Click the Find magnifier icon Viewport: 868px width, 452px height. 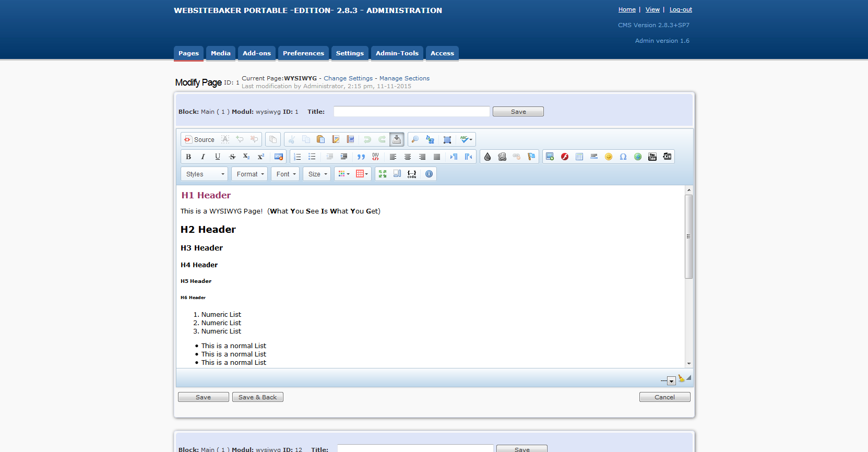tap(415, 139)
